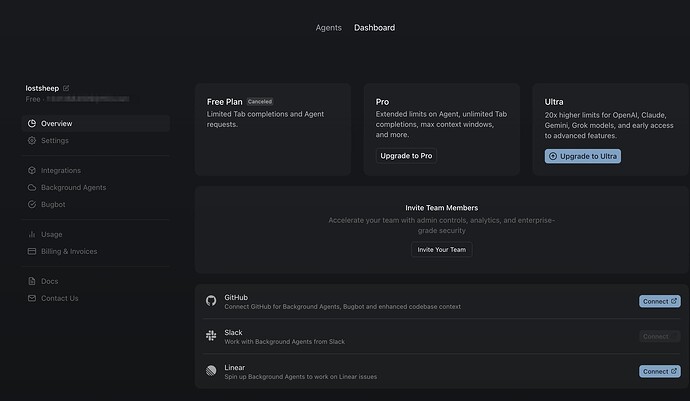Screen dimensions: 690x401
Task: Click the Linear logo icon
Action: (x=211, y=371)
